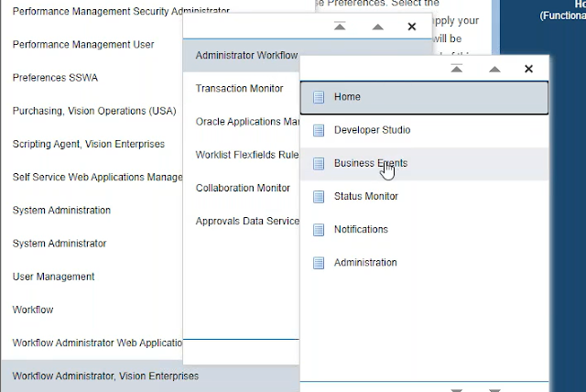
Task: Click the page icon beside Notifications
Action: click(319, 230)
